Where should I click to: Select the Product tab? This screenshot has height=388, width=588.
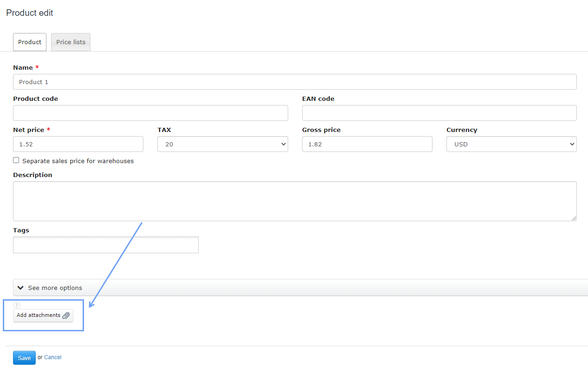pyautogui.click(x=30, y=42)
